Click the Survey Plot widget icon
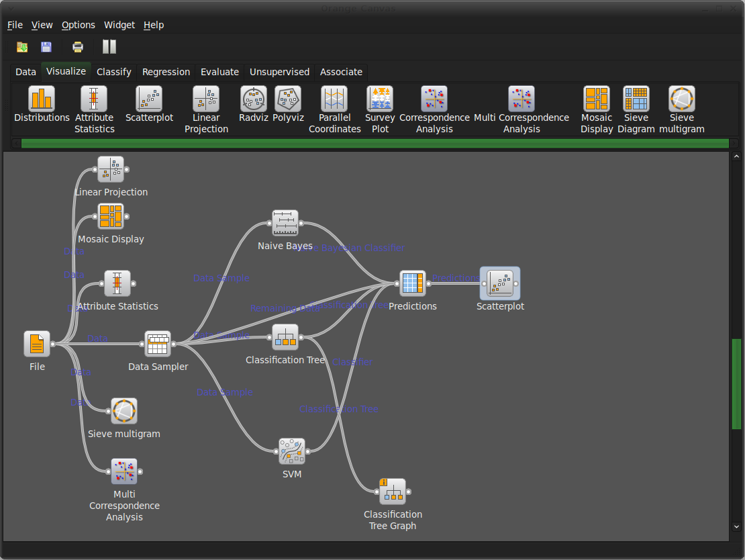Image resolution: width=745 pixels, height=560 pixels. pos(380,99)
